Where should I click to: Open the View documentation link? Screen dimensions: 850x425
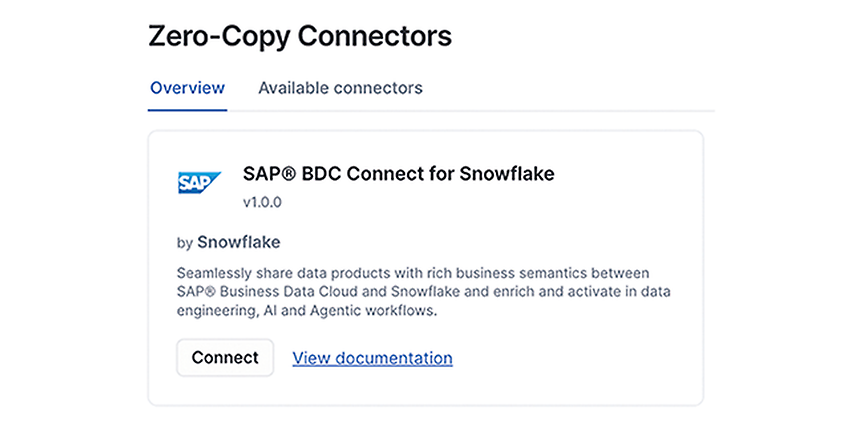tap(372, 358)
